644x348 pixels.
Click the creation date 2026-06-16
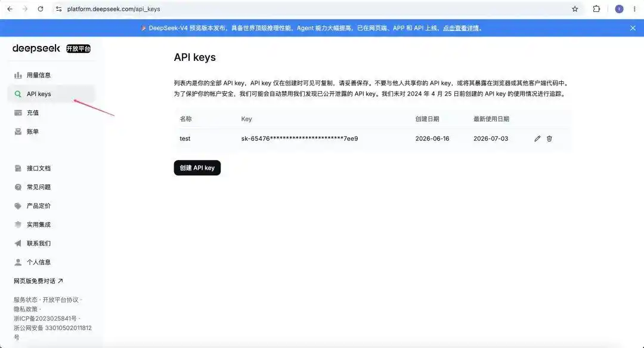click(x=432, y=138)
